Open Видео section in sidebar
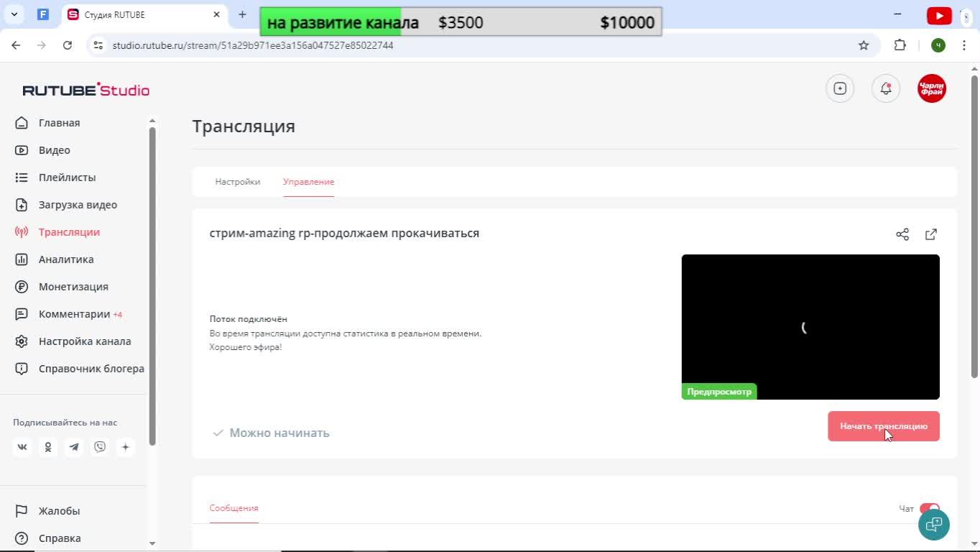980x552 pixels. point(55,150)
